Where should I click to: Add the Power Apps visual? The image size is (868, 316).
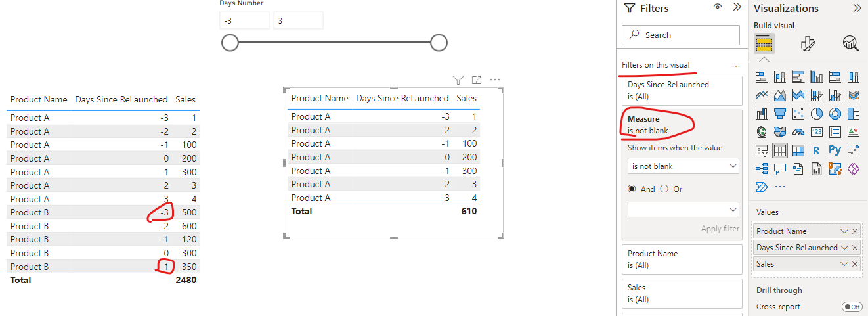(x=854, y=169)
